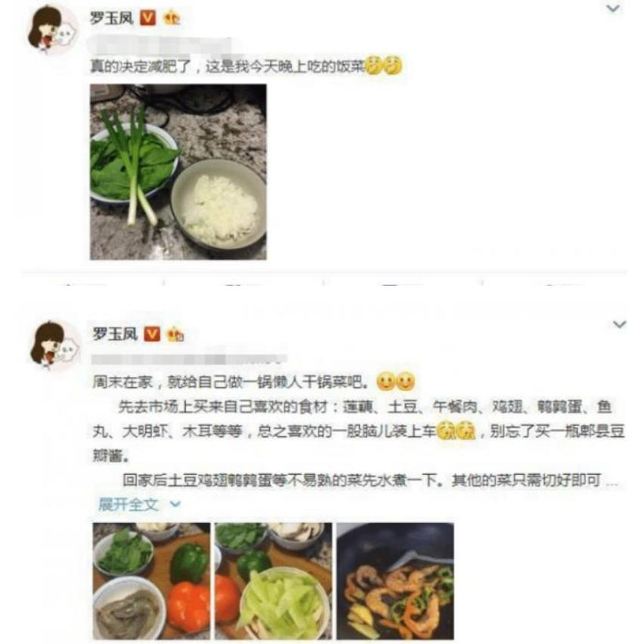
Task: Open thumbnail with sliced celery bowl
Action: click(273, 581)
